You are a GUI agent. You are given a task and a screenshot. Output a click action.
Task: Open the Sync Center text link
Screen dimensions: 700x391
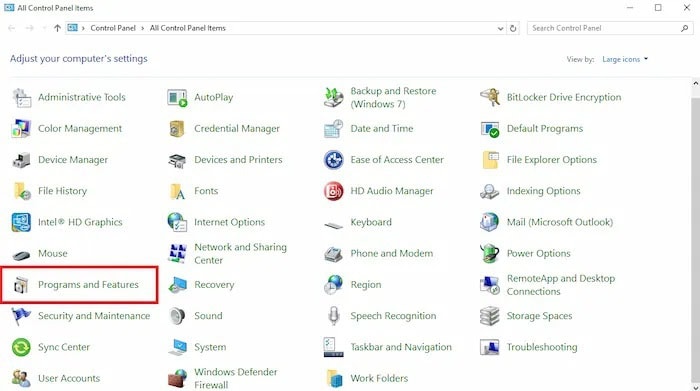[64, 347]
